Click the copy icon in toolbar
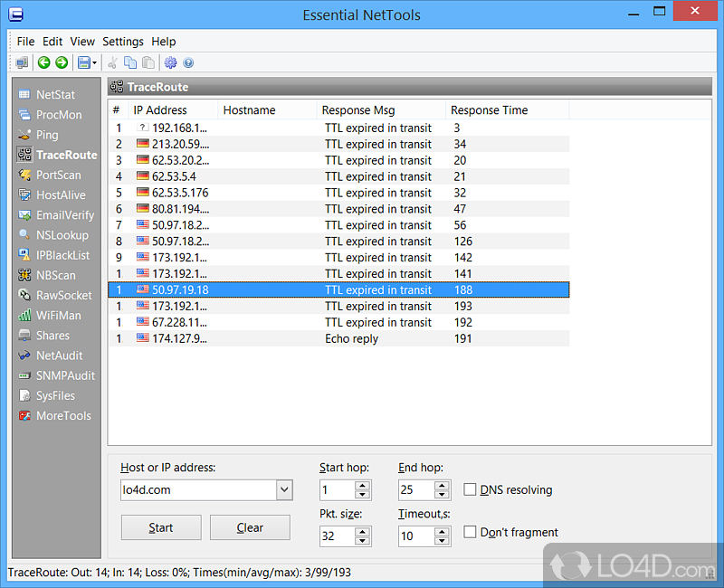 coord(130,62)
